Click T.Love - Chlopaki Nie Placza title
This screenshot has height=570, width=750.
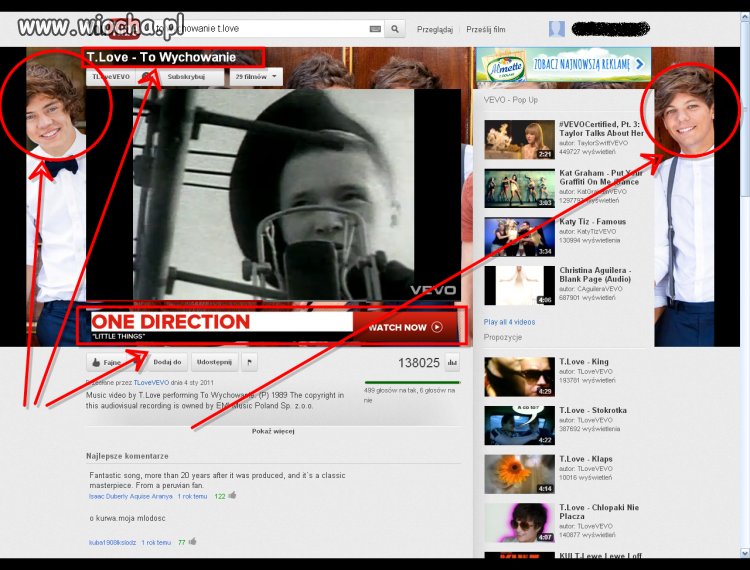pyautogui.click(x=599, y=512)
